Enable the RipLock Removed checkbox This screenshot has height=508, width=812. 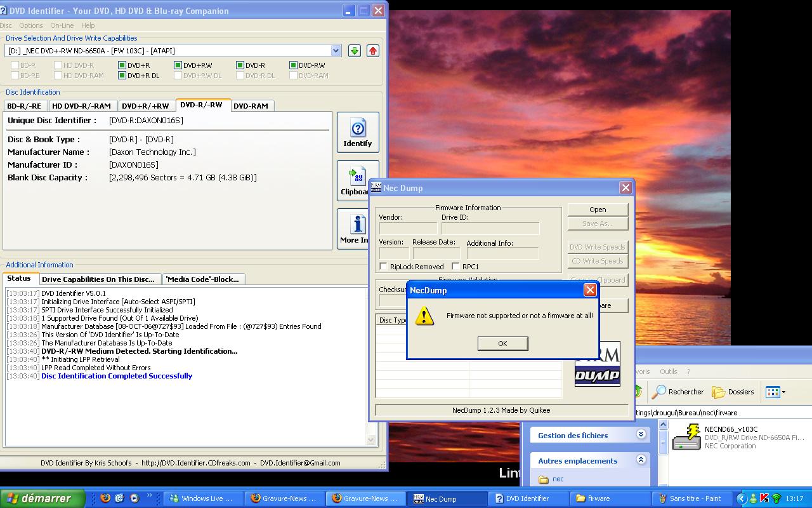point(383,266)
